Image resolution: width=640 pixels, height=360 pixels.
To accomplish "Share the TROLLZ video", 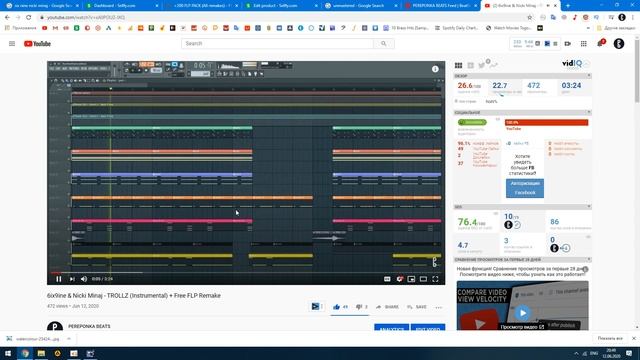I will (387, 307).
